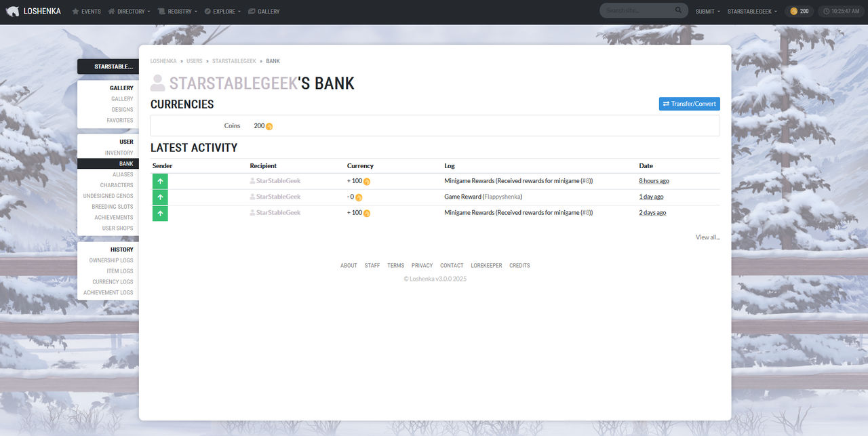The height and width of the screenshot is (436, 868).
Task: Open the Credits footer link
Action: (x=519, y=266)
